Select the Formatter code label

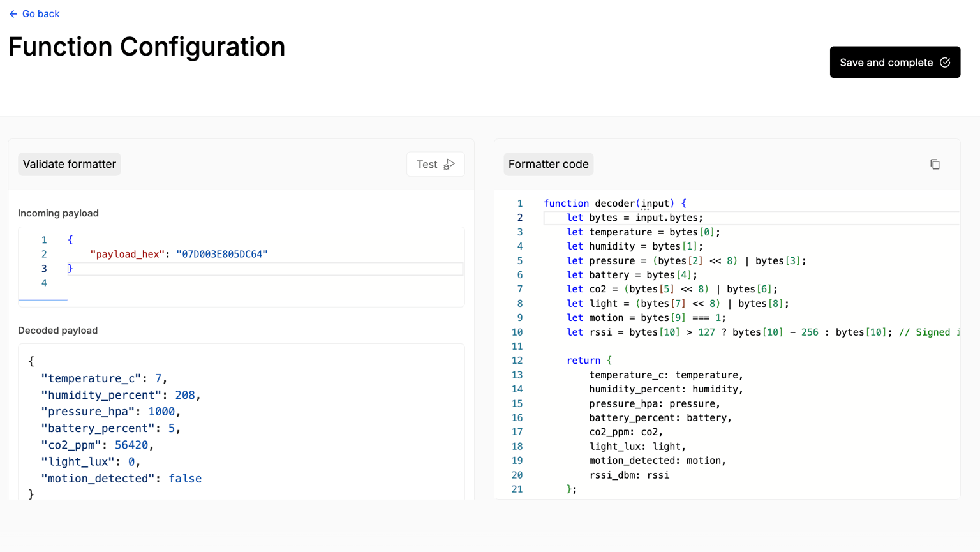click(548, 164)
